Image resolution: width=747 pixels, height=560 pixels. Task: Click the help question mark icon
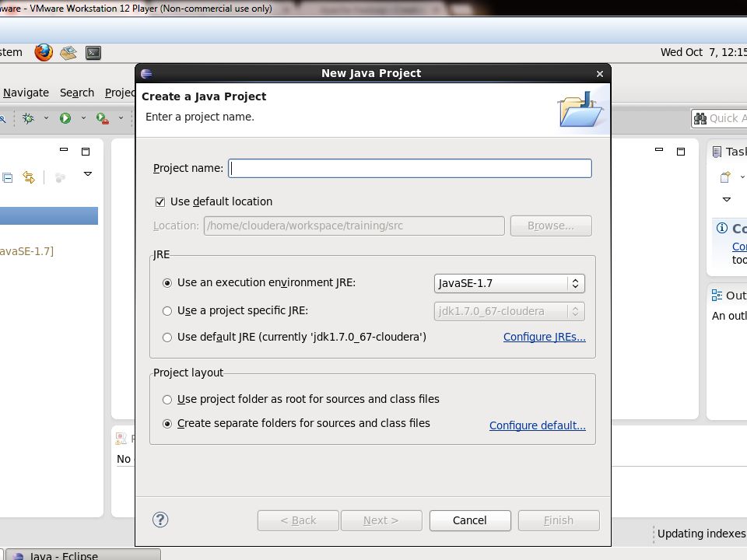point(160,520)
